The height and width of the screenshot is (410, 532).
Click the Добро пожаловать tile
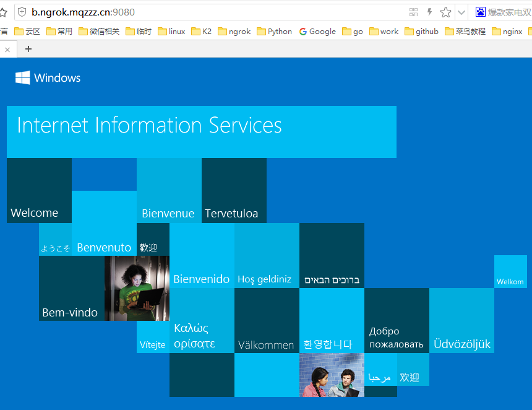397,321
